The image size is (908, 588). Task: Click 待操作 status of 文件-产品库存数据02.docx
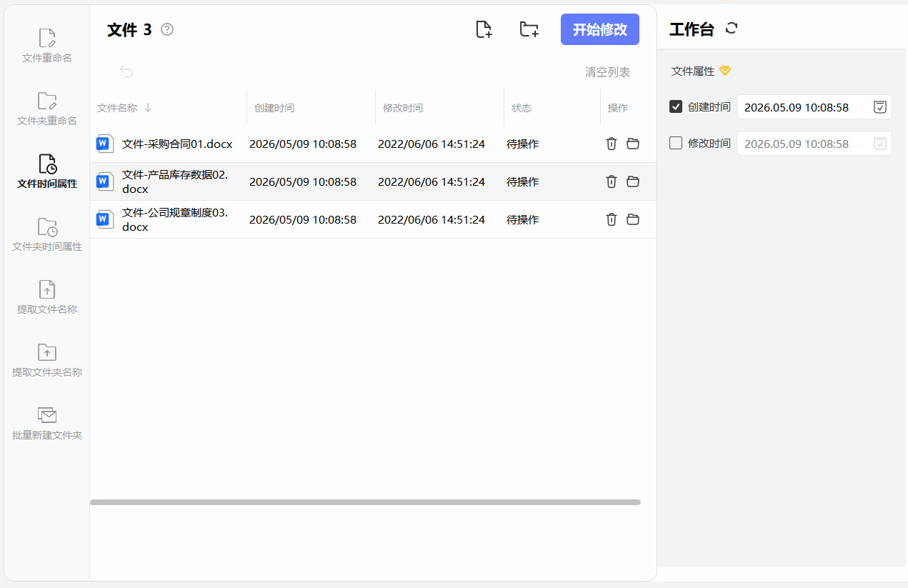point(522,181)
